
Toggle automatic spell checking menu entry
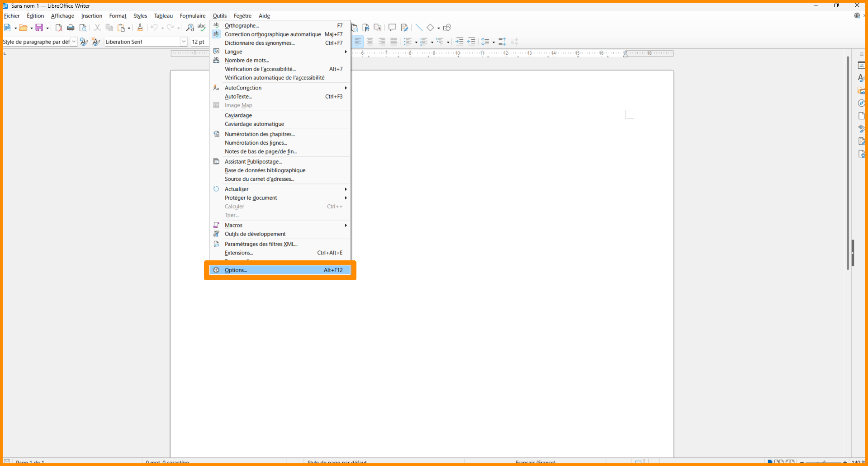(x=272, y=34)
